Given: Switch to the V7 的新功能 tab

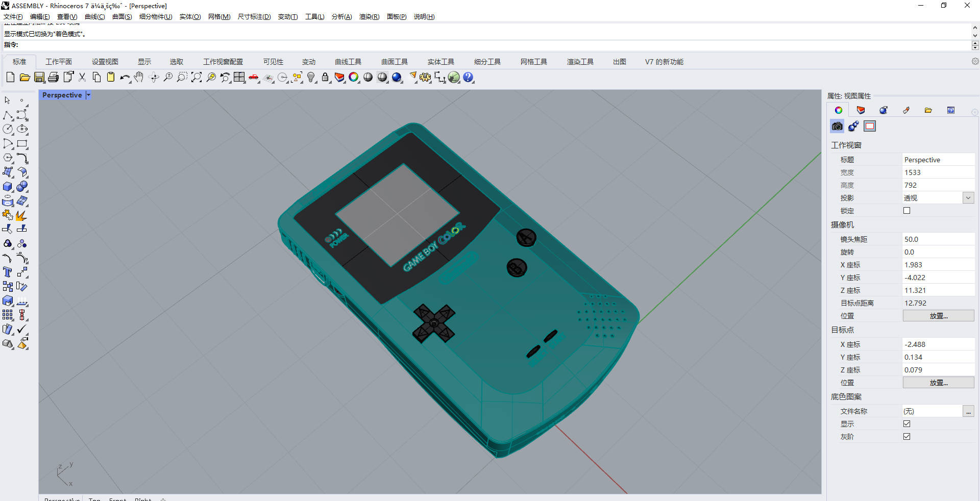Looking at the screenshot, I should coord(664,62).
